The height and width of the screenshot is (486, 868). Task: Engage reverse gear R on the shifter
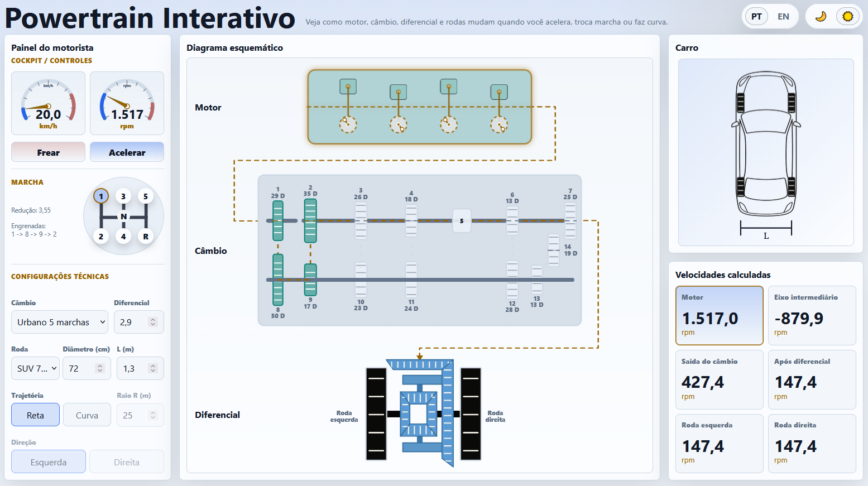point(146,237)
